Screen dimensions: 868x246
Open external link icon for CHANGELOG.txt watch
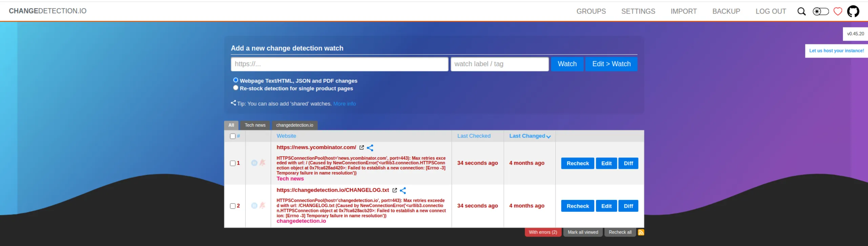coord(394,190)
